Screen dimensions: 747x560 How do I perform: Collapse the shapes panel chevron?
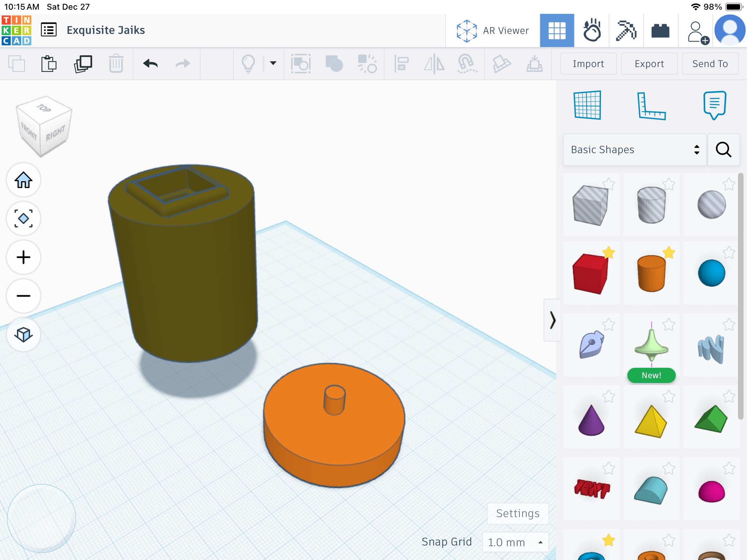tap(552, 320)
